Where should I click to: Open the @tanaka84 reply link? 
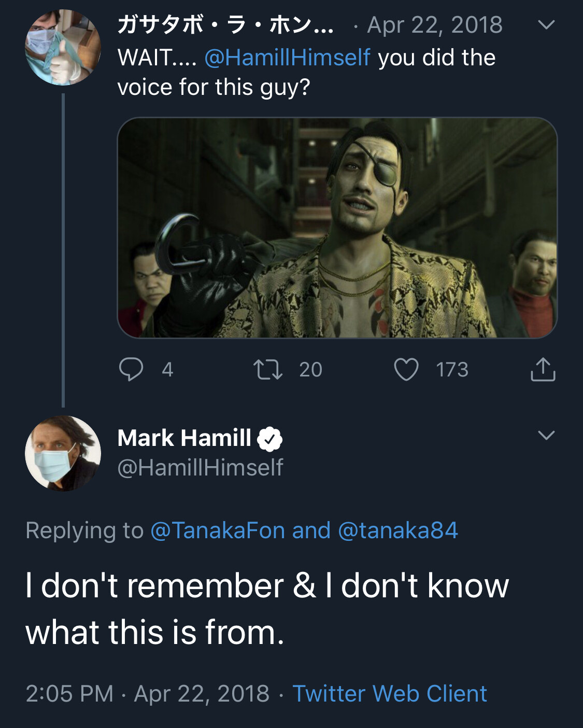[397, 530]
